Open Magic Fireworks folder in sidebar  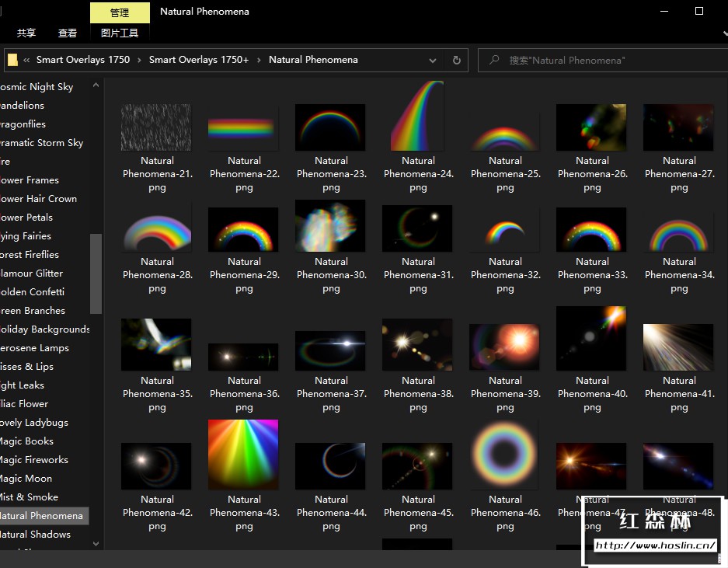pos(34,460)
